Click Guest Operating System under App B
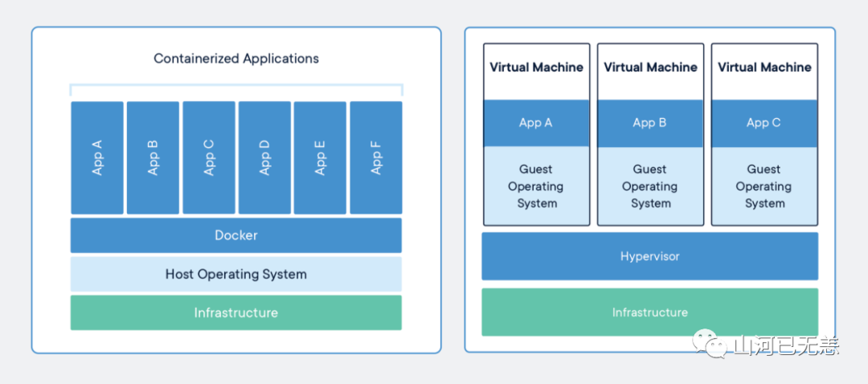868x384 pixels. (650, 186)
